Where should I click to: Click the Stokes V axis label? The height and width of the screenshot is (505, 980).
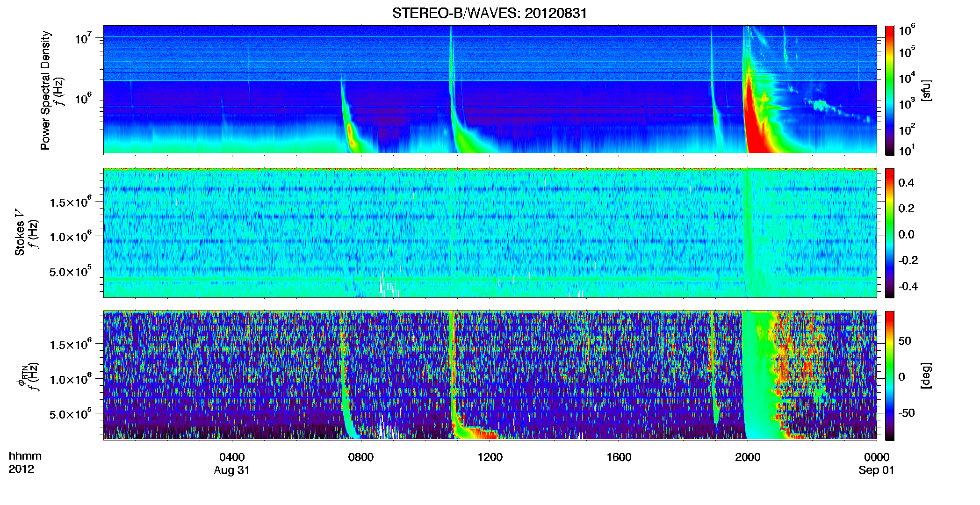[x=20, y=232]
